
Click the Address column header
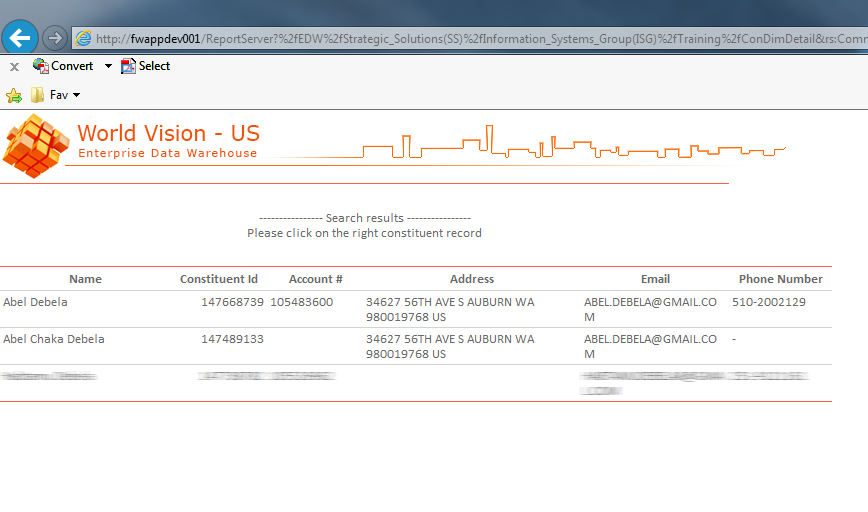(x=472, y=279)
